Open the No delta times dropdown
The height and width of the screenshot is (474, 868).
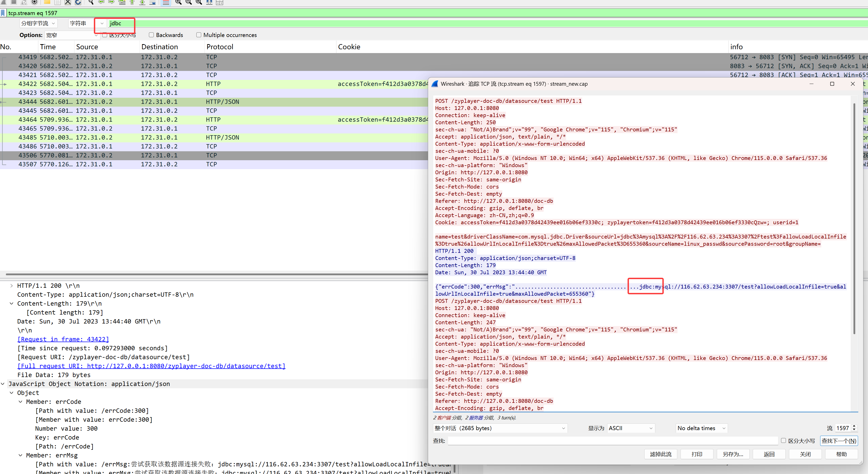pos(701,428)
